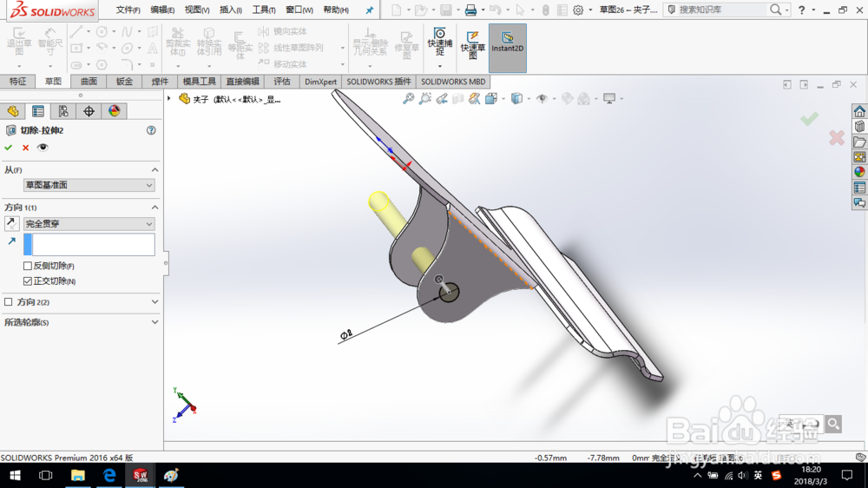
Task: Open the 工具(T) menu
Action: pos(264,10)
